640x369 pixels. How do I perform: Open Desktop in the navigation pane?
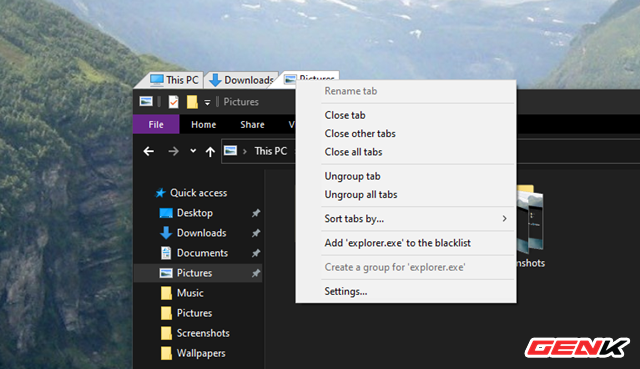pyautogui.click(x=195, y=213)
